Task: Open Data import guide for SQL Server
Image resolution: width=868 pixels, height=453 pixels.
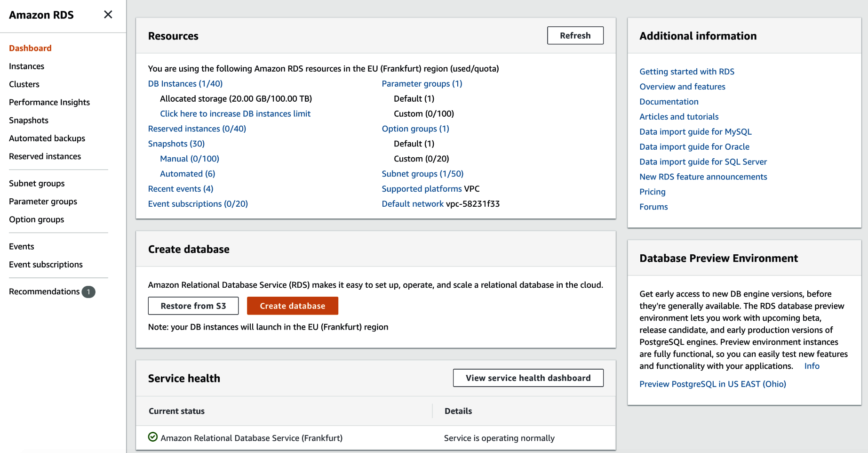Action: pos(703,162)
